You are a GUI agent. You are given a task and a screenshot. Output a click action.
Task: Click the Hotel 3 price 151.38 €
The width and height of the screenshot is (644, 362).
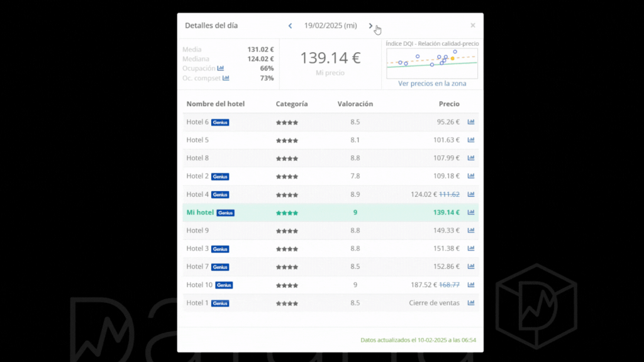click(447, 248)
